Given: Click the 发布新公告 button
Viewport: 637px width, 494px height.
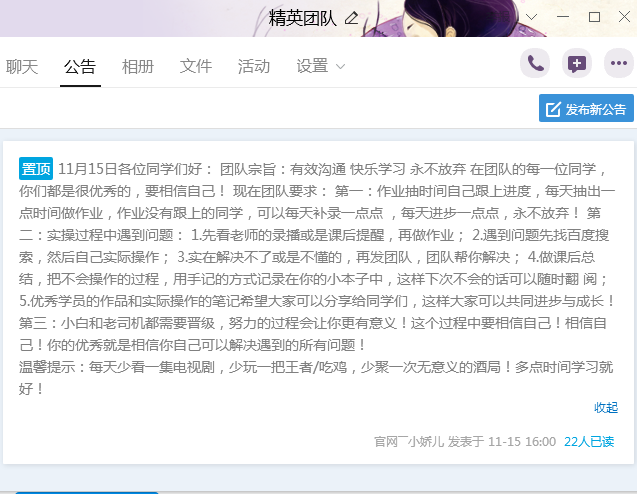Looking at the screenshot, I should click(x=586, y=108).
